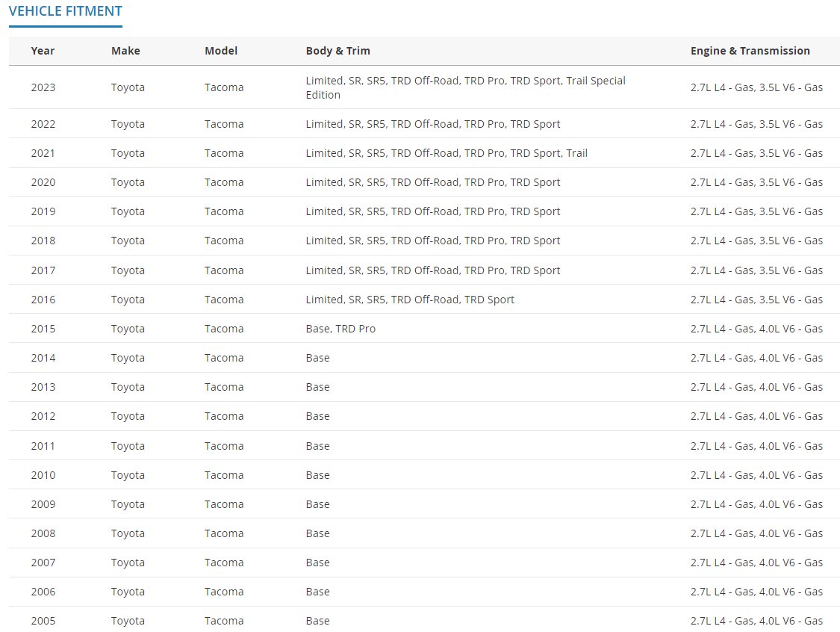Click the 2021 trim list ending in Trail

click(447, 153)
